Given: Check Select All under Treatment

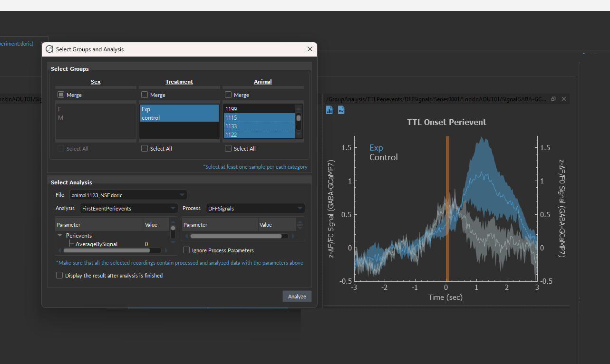Looking at the screenshot, I should click(145, 149).
